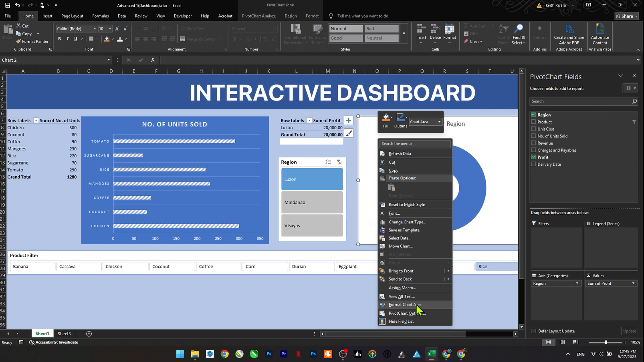Expand the Sum of Profit values dropdown

point(633,284)
